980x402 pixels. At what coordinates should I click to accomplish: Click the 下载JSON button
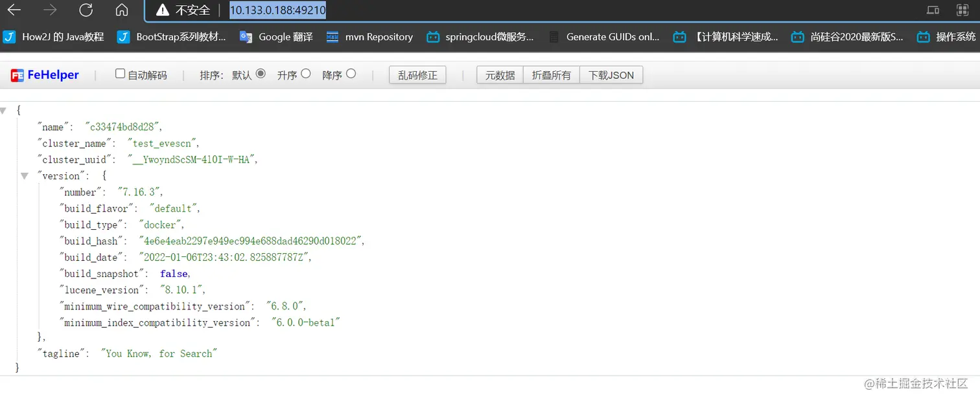click(611, 74)
